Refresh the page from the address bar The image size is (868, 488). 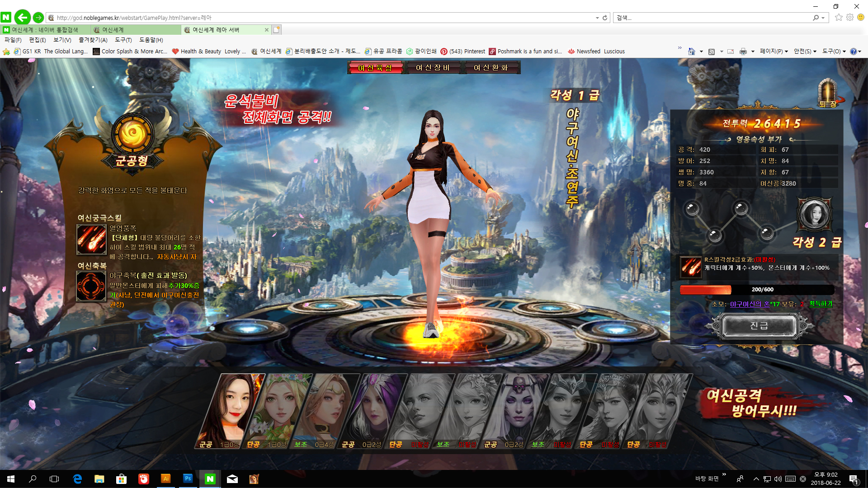605,18
